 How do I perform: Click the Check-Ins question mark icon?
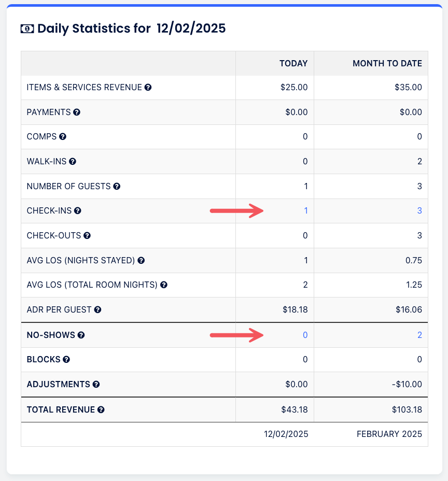77,211
